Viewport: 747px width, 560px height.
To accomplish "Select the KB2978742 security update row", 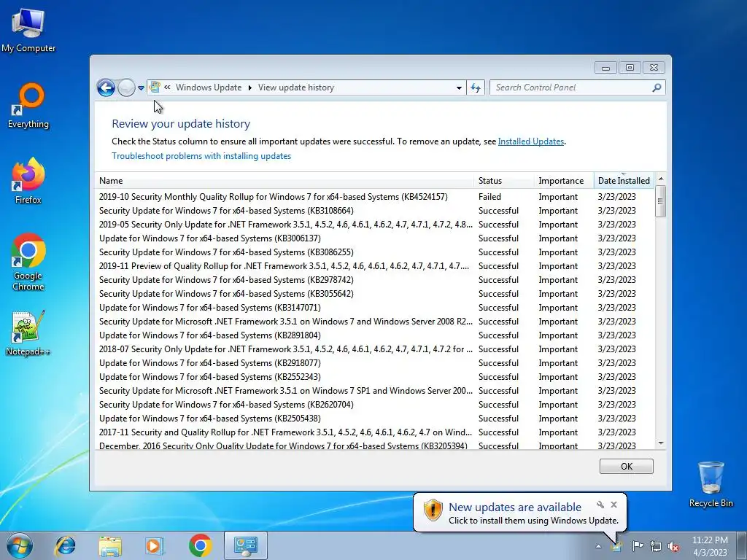I will (x=375, y=280).
